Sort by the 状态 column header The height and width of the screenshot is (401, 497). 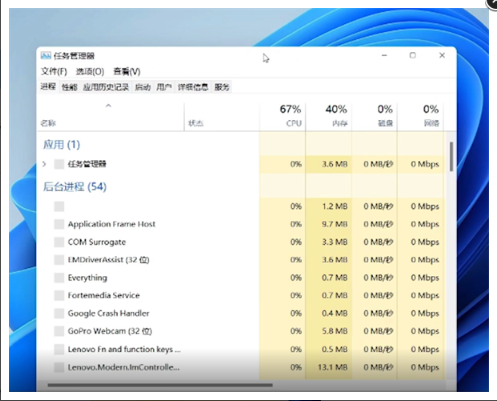[x=222, y=117]
